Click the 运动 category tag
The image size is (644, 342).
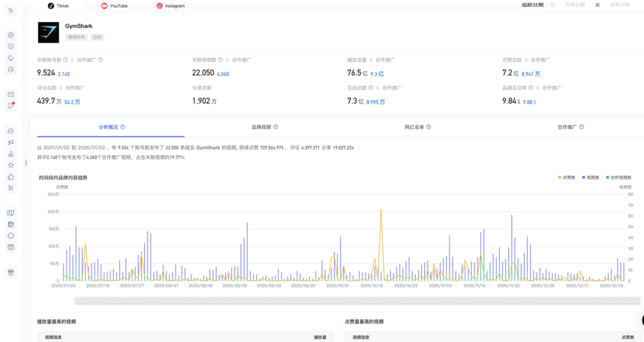point(97,37)
